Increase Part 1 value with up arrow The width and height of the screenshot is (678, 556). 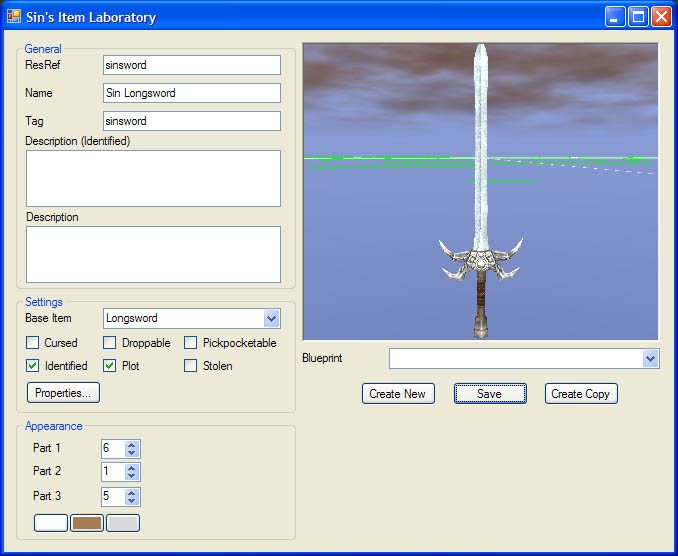[x=132, y=444]
